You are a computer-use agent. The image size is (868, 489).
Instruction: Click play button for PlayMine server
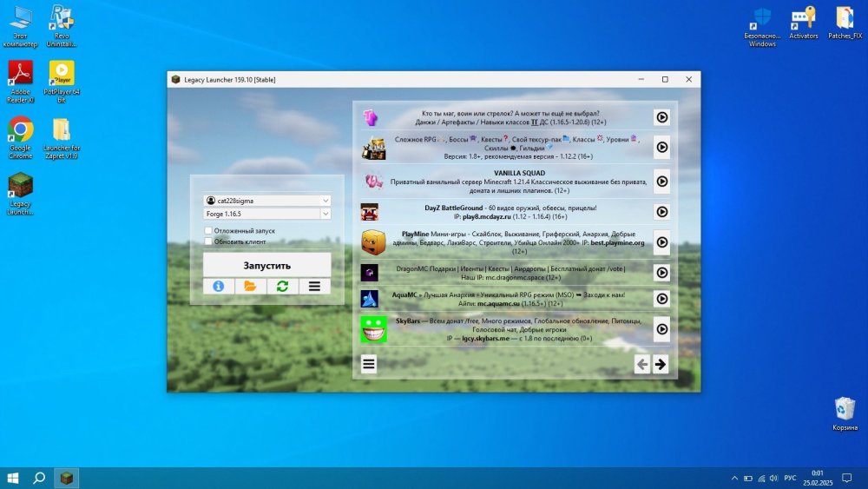(x=661, y=242)
